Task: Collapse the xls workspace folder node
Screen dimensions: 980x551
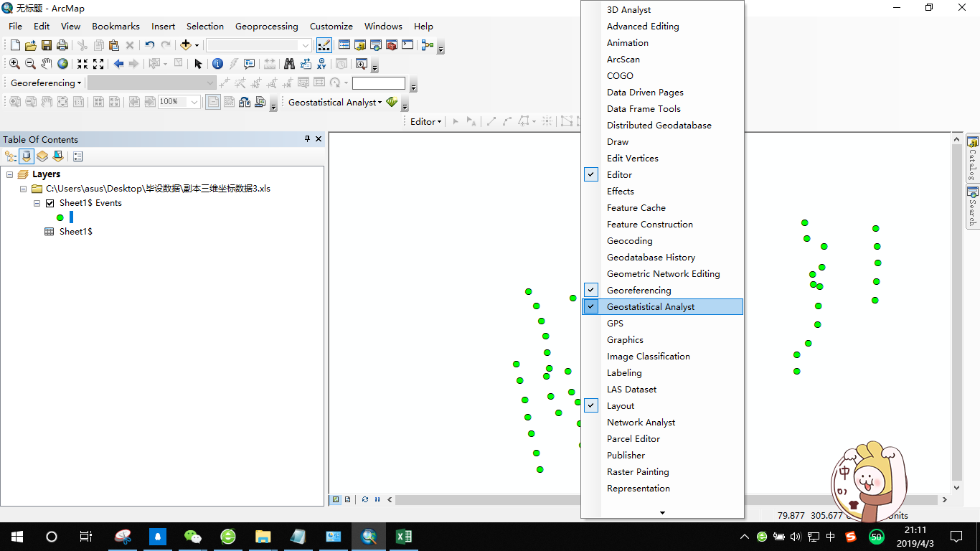Action: (24, 189)
